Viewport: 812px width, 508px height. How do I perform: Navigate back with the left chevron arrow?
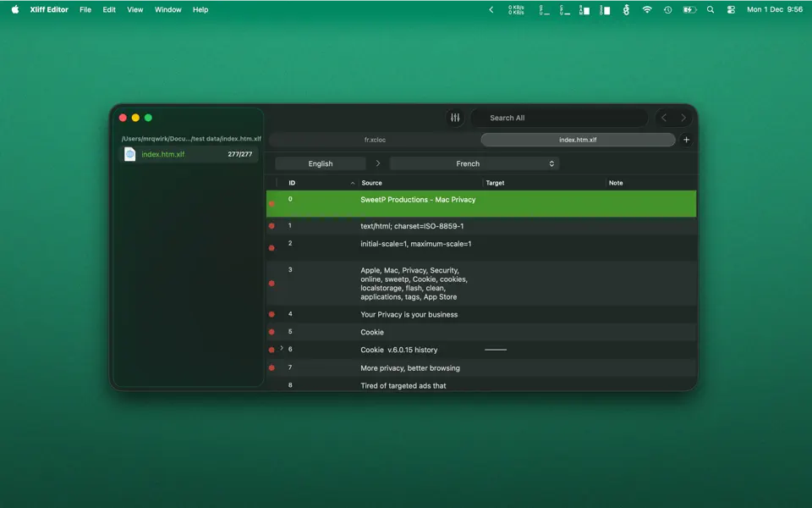pyautogui.click(x=664, y=118)
